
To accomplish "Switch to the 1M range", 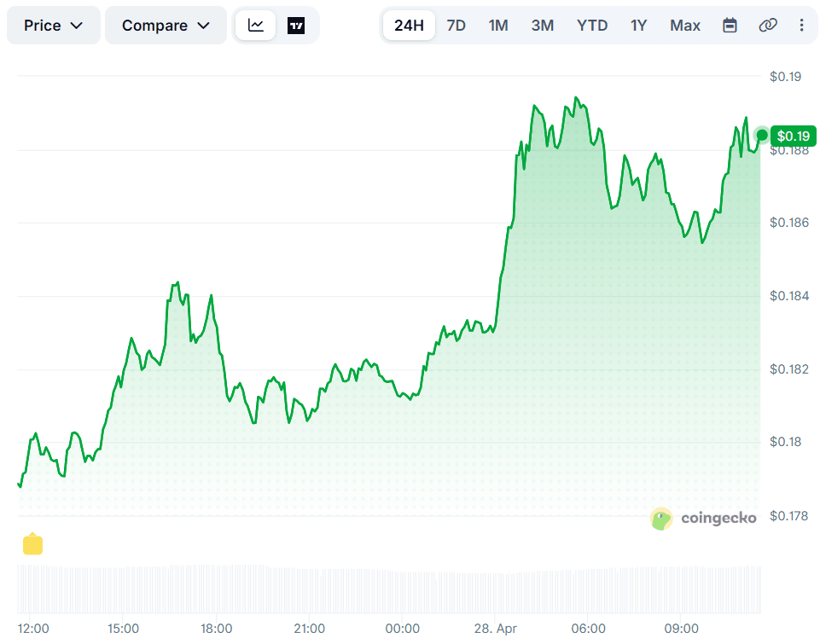I will pos(498,26).
